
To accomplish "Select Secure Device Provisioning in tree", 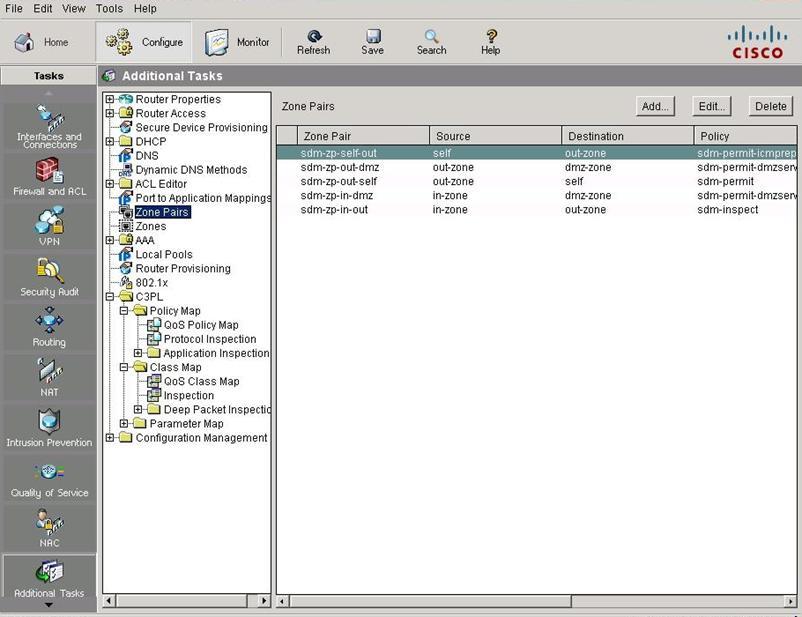I will (201, 127).
